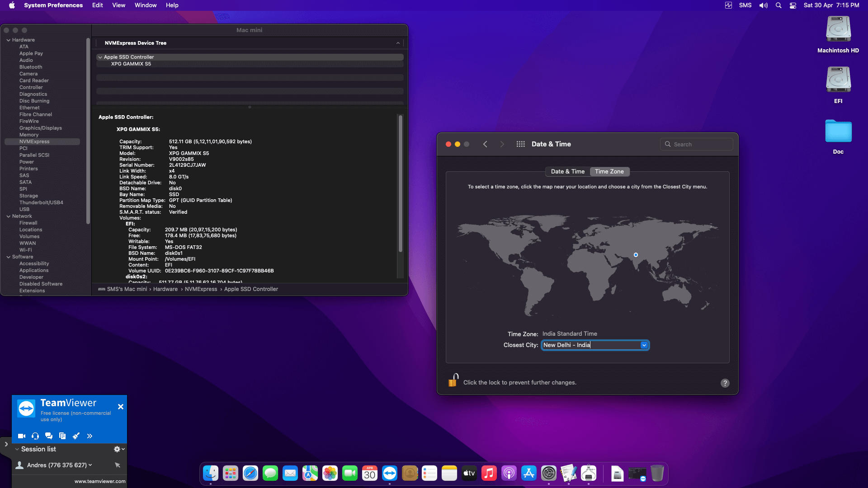This screenshot has width=868, height=488.
Task: Select Bluetooth in System Information sidebar
Action: (x=31, y=67)
